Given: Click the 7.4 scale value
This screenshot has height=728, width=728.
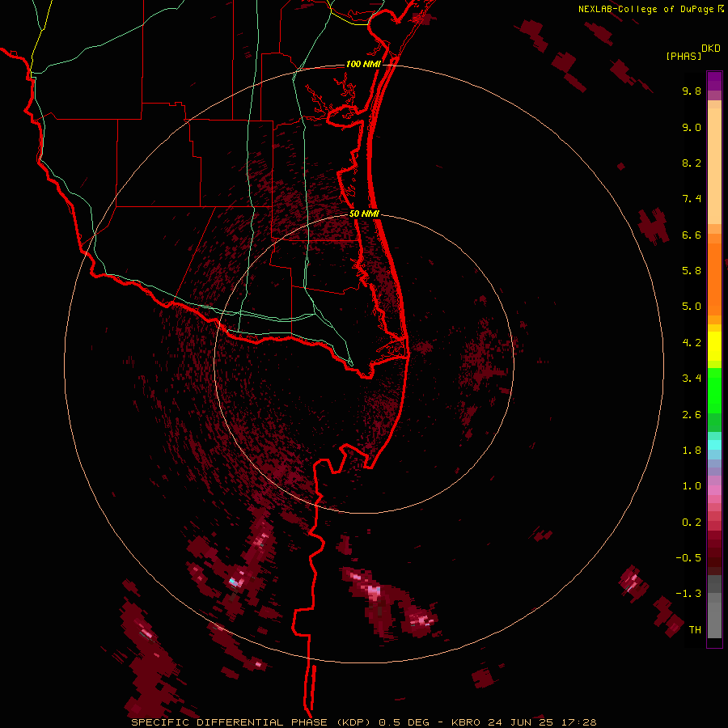Looking at the screenshot, I should (x=692, y=199).
